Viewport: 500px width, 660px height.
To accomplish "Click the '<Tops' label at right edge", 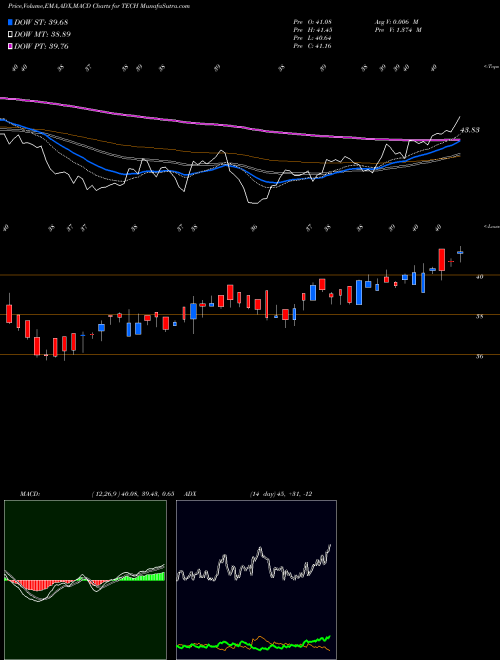I will (491, 67).
